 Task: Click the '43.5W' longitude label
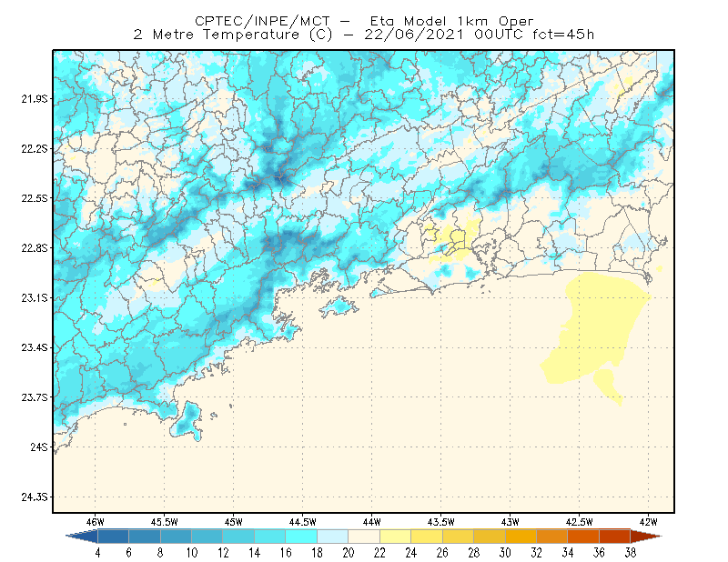point(441,522)
